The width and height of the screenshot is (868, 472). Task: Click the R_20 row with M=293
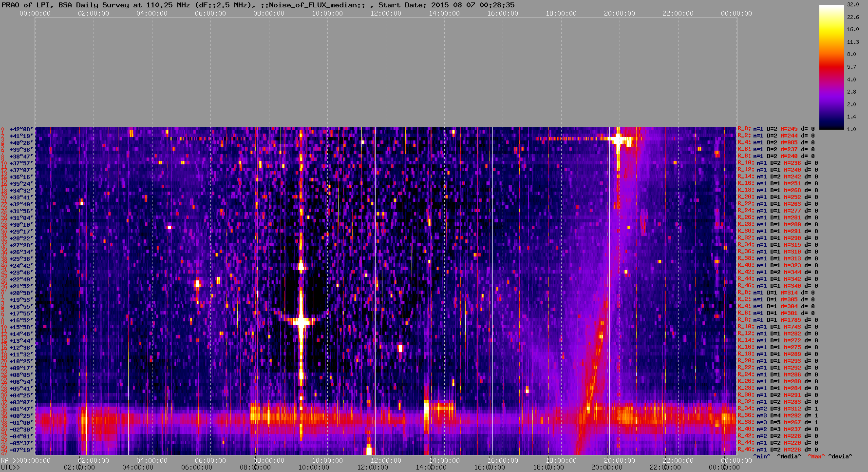click(778, 361)
